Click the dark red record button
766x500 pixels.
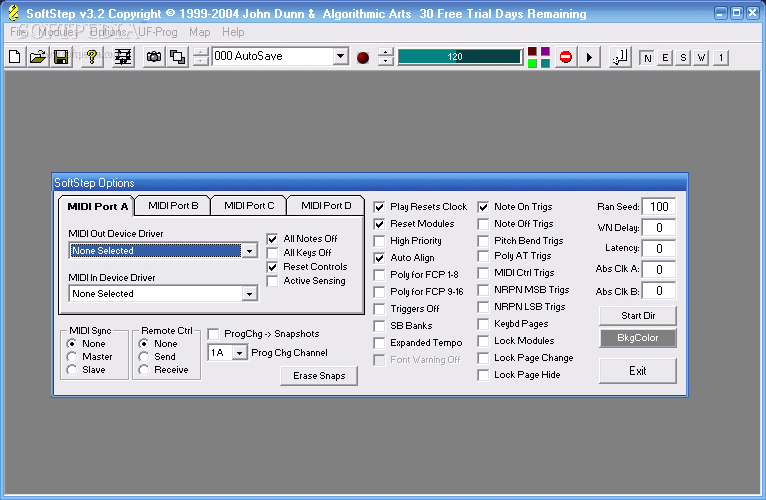tap(363, 58)
